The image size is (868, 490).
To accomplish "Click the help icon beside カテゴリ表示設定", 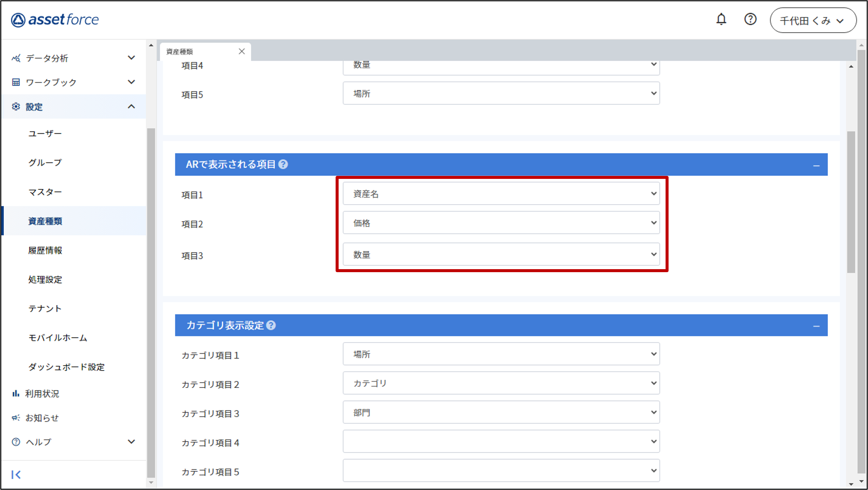I will (x=271, y=325).
